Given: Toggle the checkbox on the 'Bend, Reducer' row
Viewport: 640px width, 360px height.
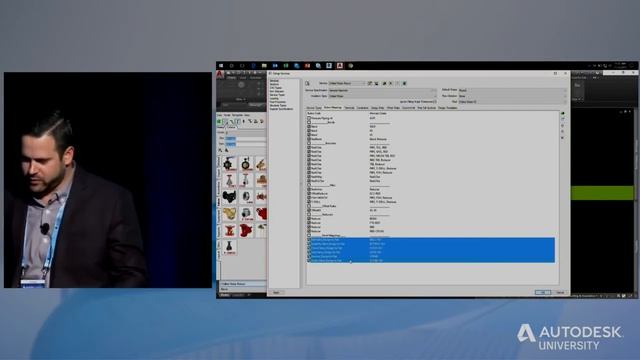Looking at the screenshot, I should (309, 139).
